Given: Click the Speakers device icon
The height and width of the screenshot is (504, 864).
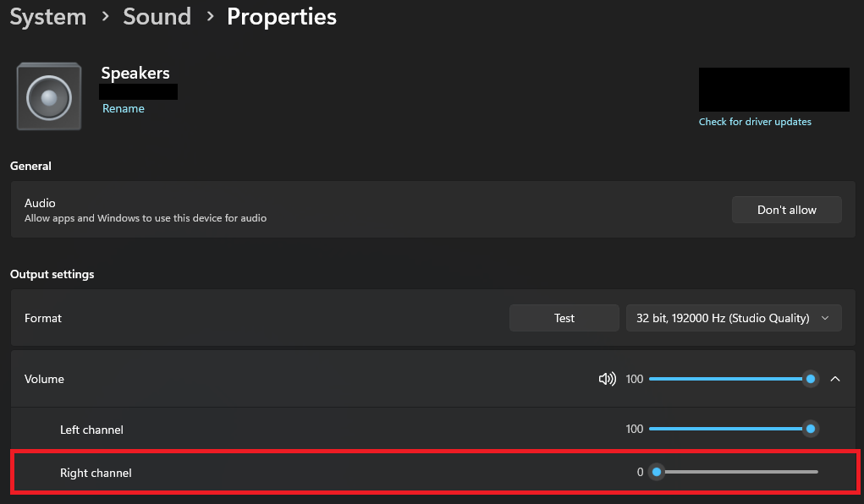Looking at the screenshot, I should point(49,96).
